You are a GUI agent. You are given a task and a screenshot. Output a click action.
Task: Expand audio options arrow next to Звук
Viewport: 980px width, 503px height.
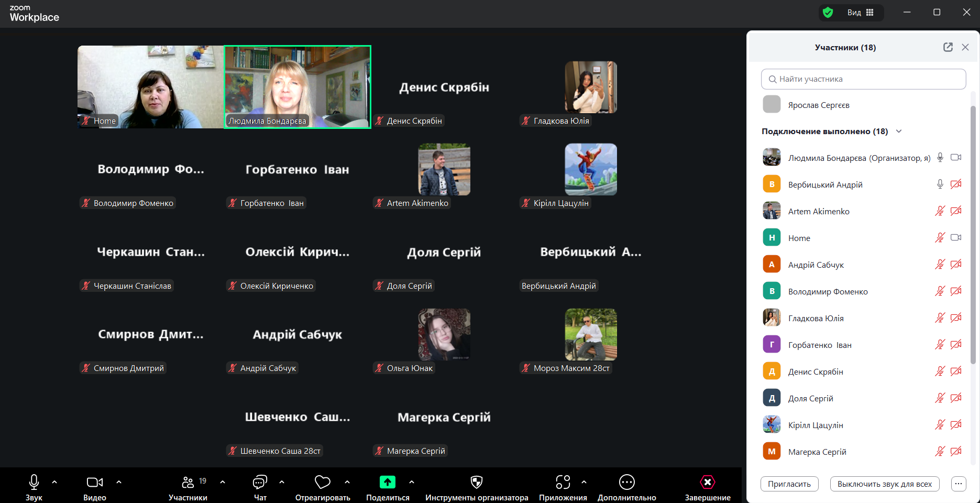[x=54, y=482]
